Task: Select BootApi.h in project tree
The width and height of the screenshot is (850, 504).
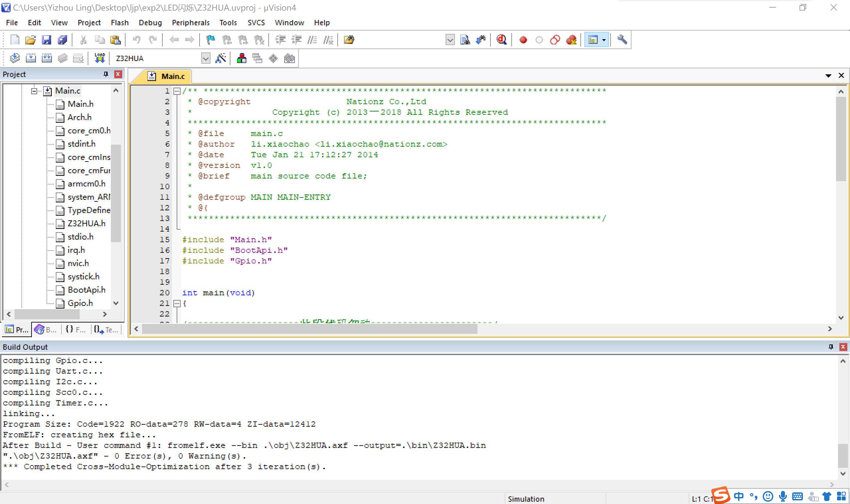Action: point(86,290)
